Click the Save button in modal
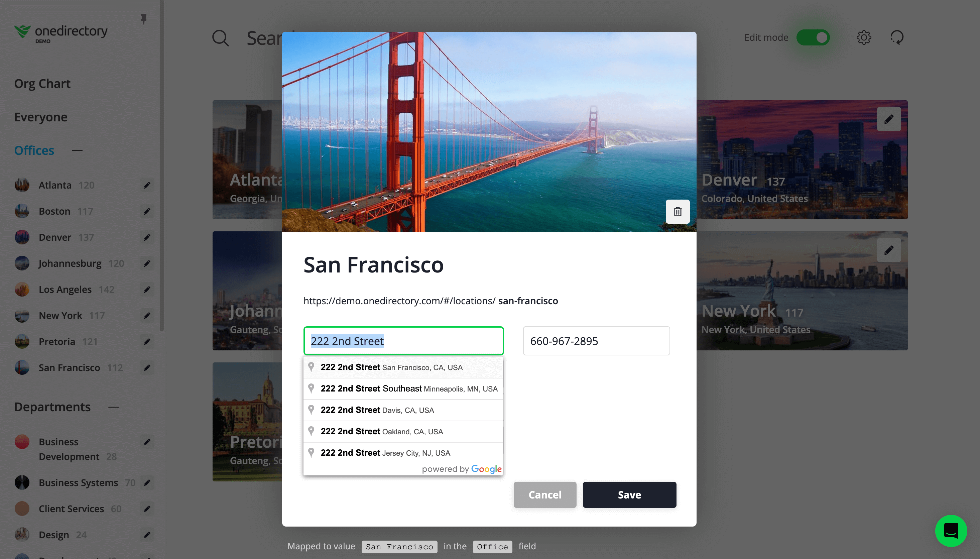 point(629,494)
